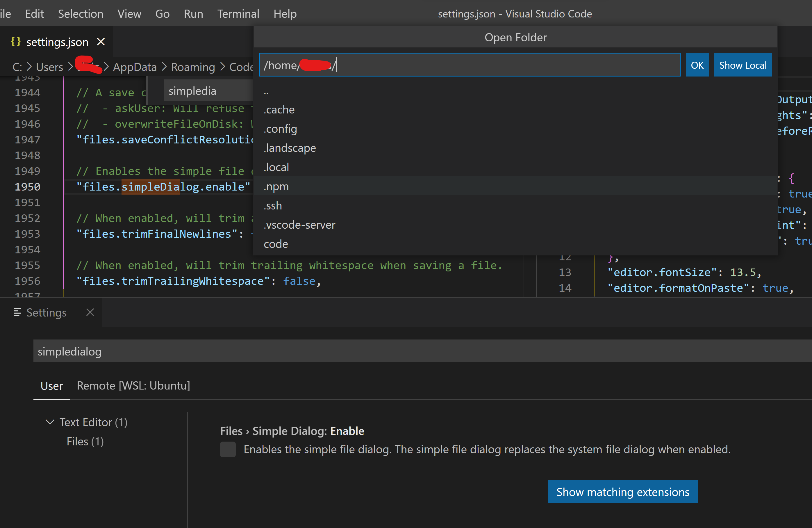Pick the .vscode-server folder entry

coord(515,225)
